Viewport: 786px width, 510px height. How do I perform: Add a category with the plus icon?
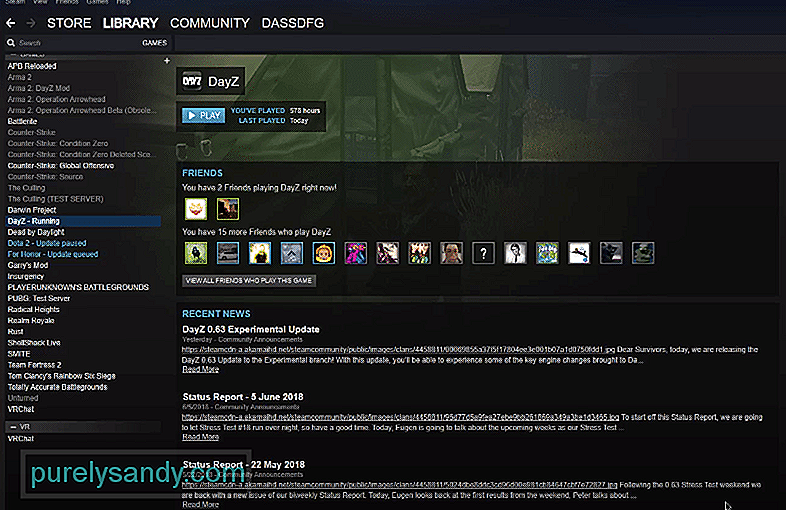[x=167, y=61]
